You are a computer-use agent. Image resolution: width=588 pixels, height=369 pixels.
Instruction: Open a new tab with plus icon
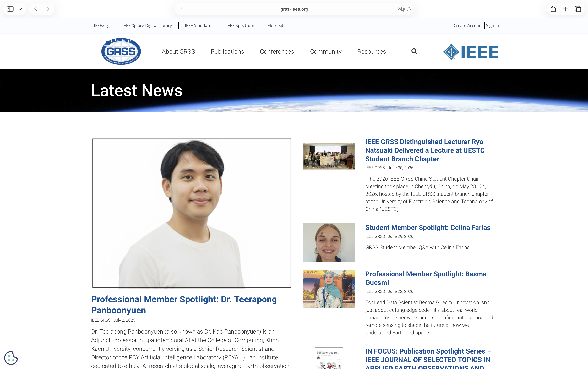[565, 9]
